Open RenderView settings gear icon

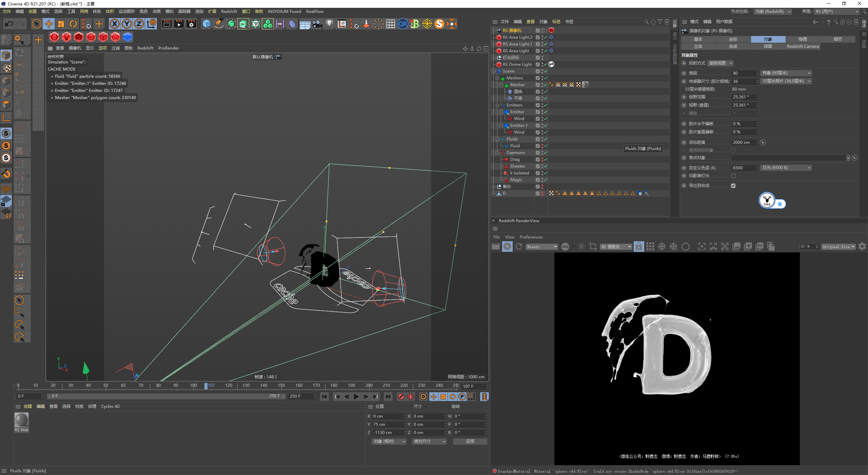[x=862, y=247]
